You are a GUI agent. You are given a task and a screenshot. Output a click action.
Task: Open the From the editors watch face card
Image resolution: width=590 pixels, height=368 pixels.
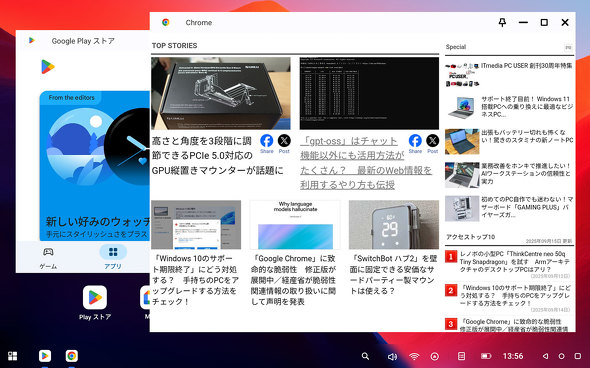pos(95,166)
